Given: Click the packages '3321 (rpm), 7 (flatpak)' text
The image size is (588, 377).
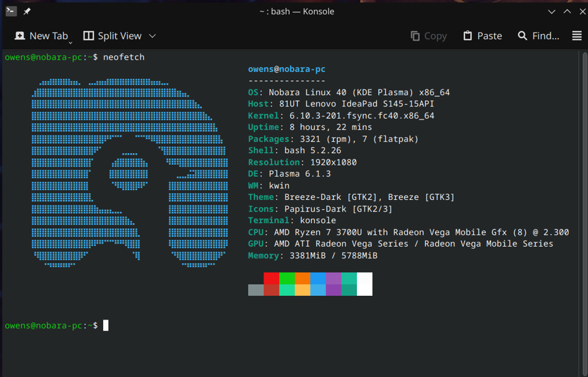Looking at the screenshot, I should click(x=359, y=139).
